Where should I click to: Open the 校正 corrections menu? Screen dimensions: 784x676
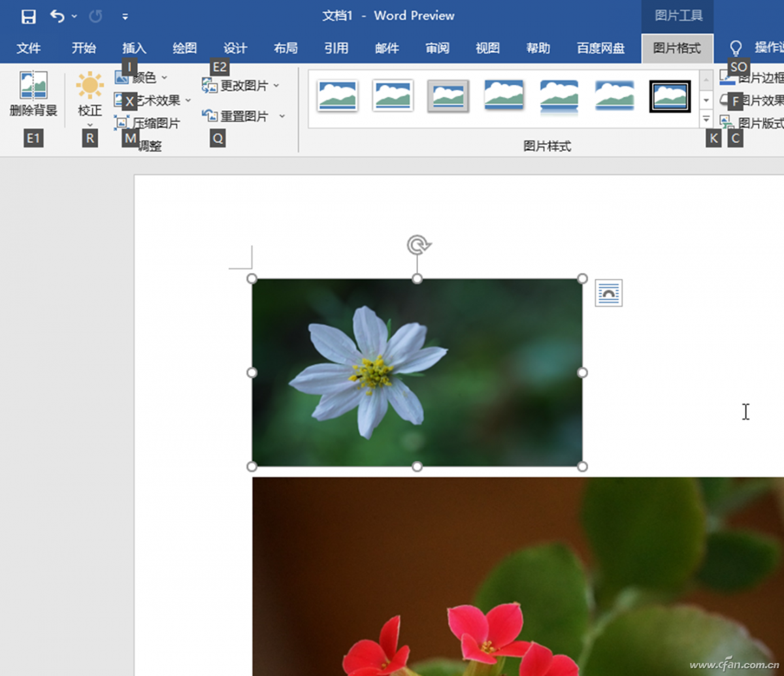[x=90, y=98]
